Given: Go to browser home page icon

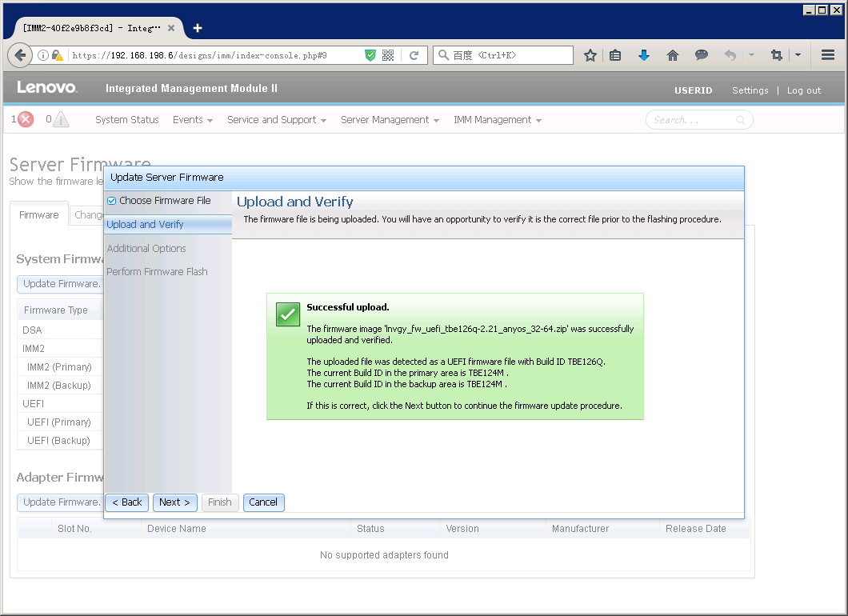Looking at the screenshot, I should click(673, 55).
